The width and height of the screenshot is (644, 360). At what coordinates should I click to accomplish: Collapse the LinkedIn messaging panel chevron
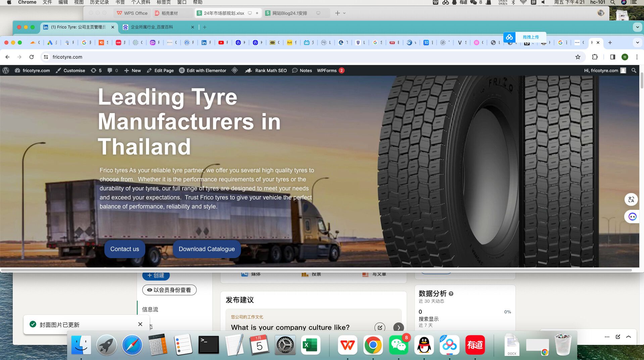tap(629, 337)
